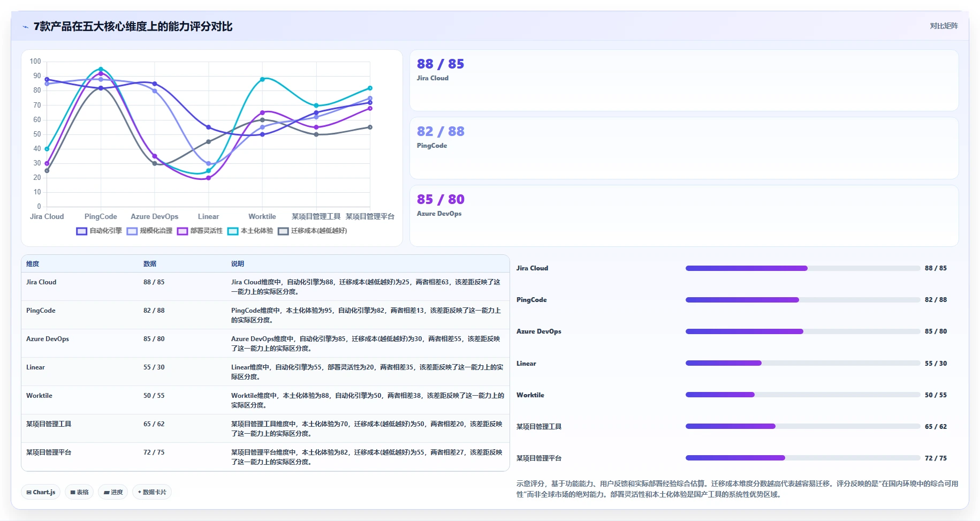Screen dimensions: 980x521
Task: Click the 对比矩阵 label in the header
Action: (x=944, y=26)
